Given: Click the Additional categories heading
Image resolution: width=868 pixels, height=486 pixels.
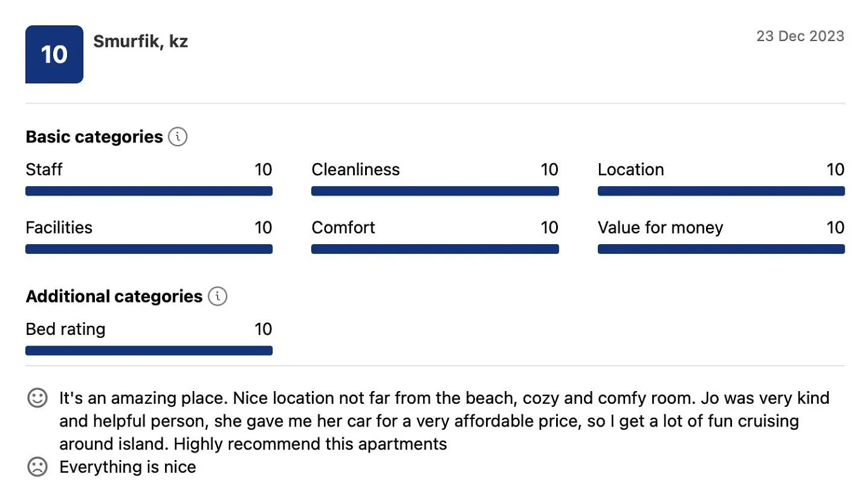Looking at the screenshot, I should pyautogui.click(x=114, y=297).
